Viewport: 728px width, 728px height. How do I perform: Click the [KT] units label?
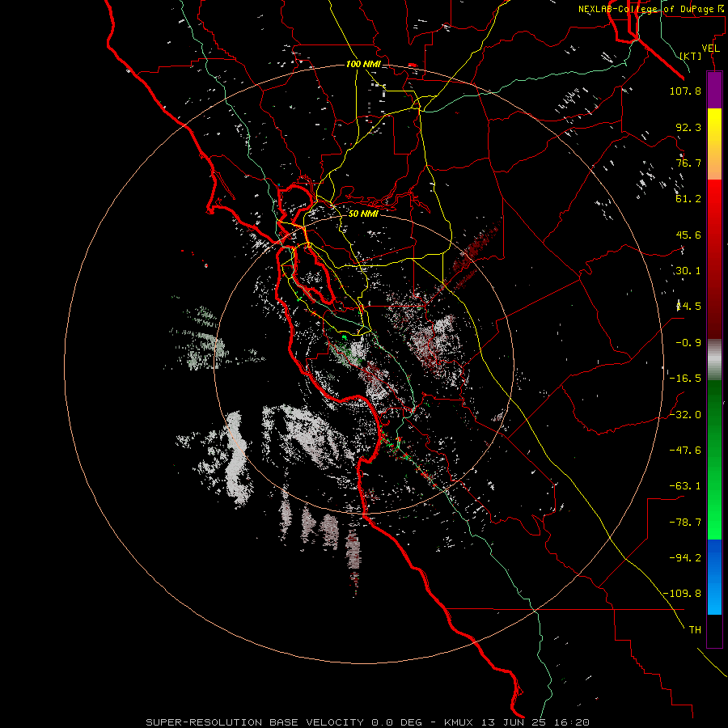(691, 56)
